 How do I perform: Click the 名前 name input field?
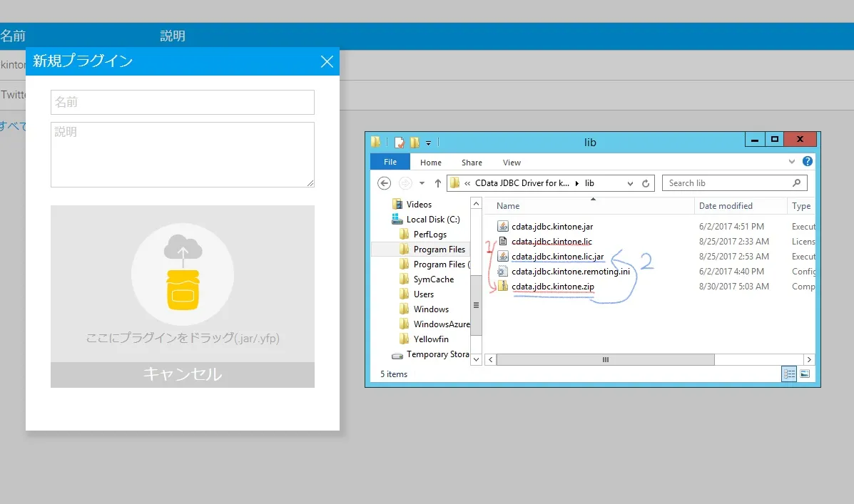click(182, 102)
